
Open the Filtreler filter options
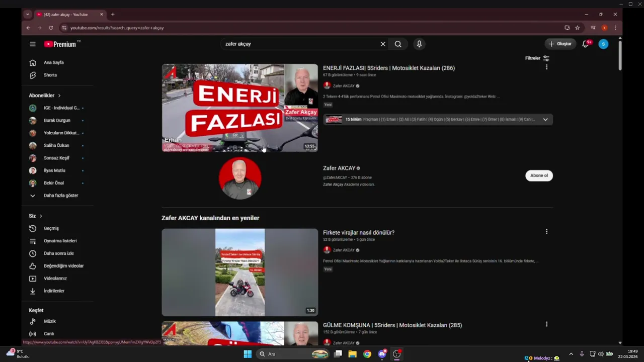(537, 58)
